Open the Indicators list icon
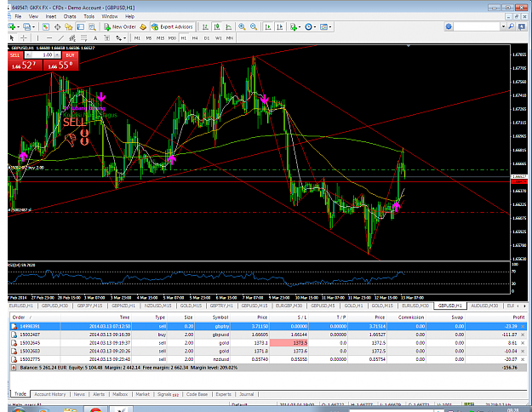Image resolution: width=532 pixels, height=412 pixels. tap(294, 26)
